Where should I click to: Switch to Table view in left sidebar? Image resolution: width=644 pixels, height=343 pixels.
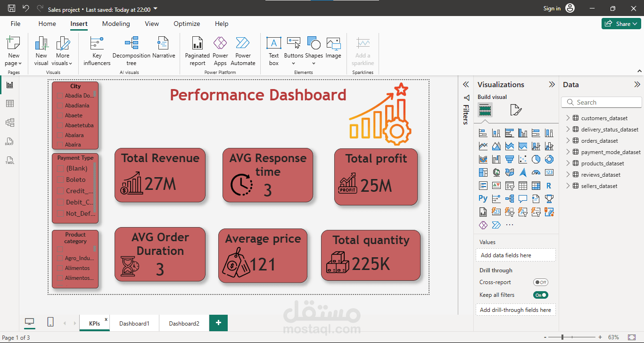10,104
